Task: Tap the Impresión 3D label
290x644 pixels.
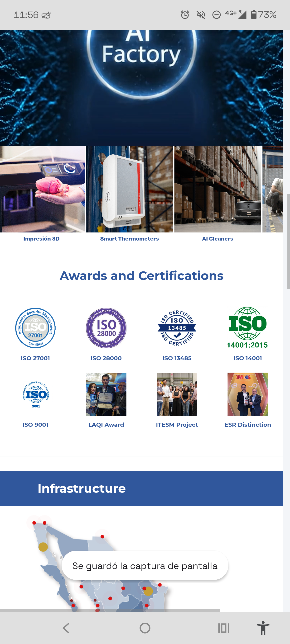Action: point(42,239)
